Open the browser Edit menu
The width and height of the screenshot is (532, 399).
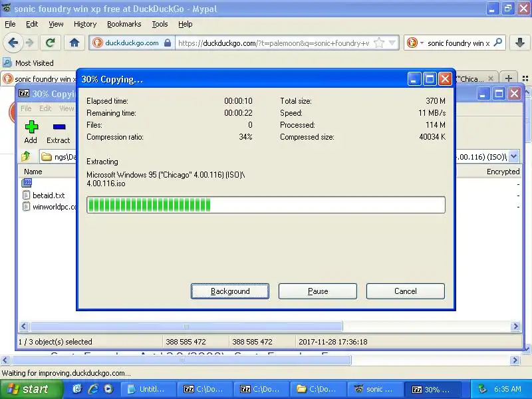pos(32,24)
